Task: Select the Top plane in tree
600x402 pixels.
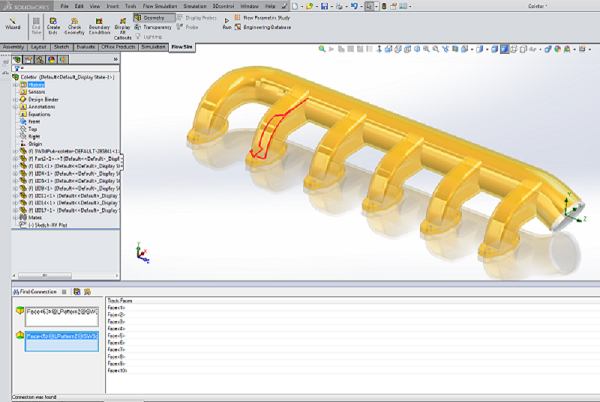Action: (x=34, y=128)
